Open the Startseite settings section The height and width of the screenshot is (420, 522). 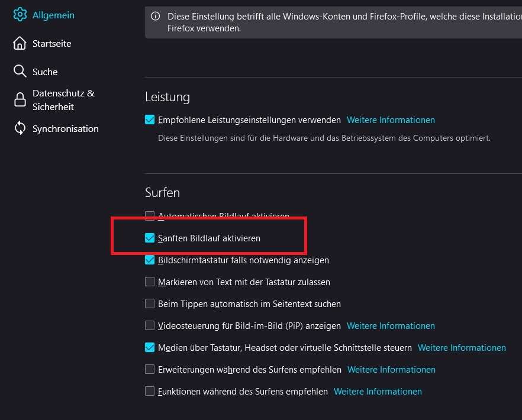(x=51, y=43)
